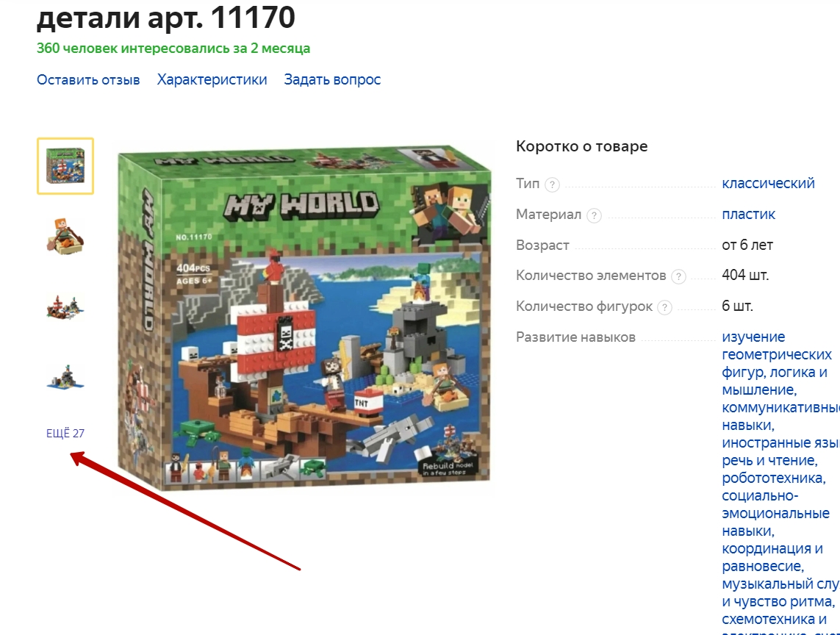Select the island thumbnail
This screenshot has height=635, width=840.
65,377
